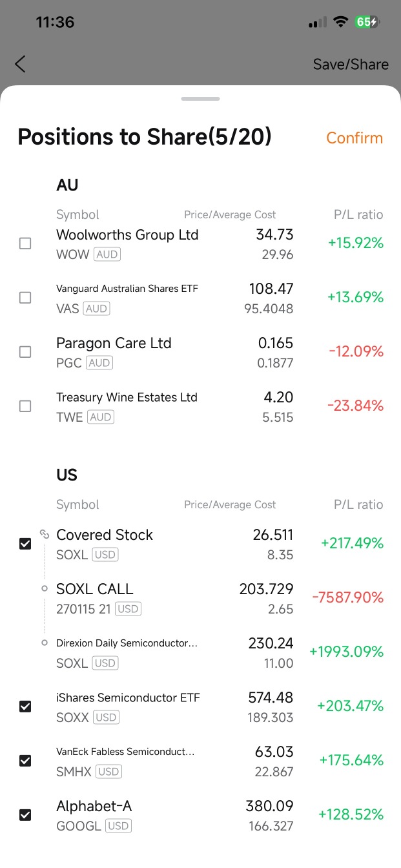This screenshot has height=868, width=401.
Task: Tap the Covered Stock link icon
Action: point(44,534)
